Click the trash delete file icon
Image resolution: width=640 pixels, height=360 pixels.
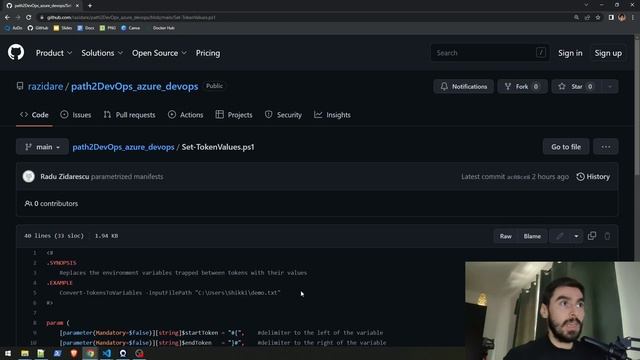[607, 236]
